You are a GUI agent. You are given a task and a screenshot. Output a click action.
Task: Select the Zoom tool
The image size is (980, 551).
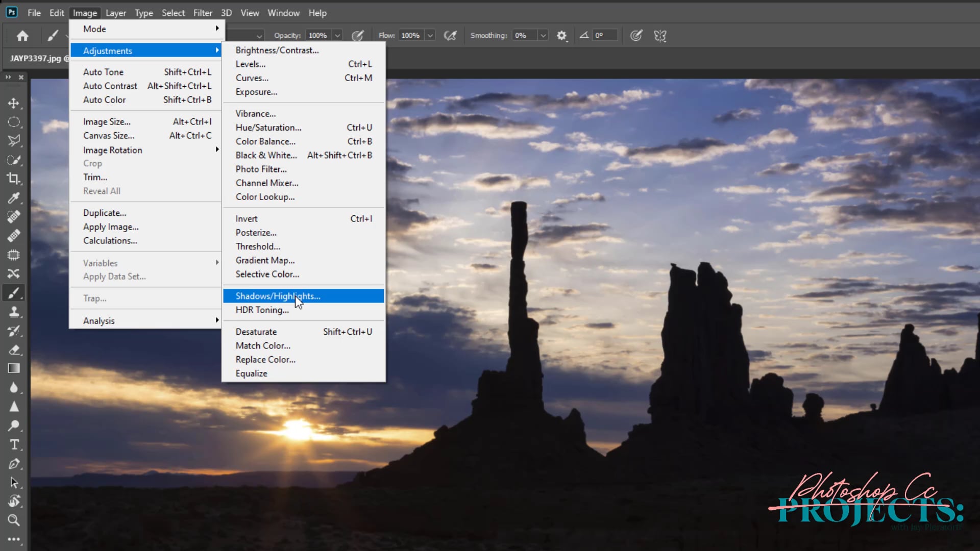[x=14, y=520]
